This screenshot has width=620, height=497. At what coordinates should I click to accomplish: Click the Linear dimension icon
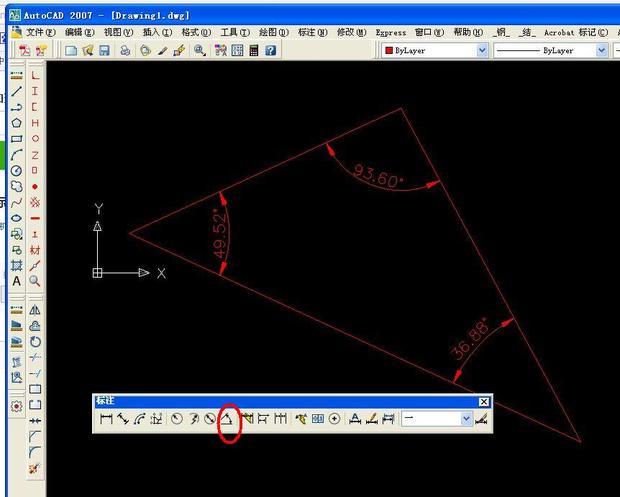(106, 419)
